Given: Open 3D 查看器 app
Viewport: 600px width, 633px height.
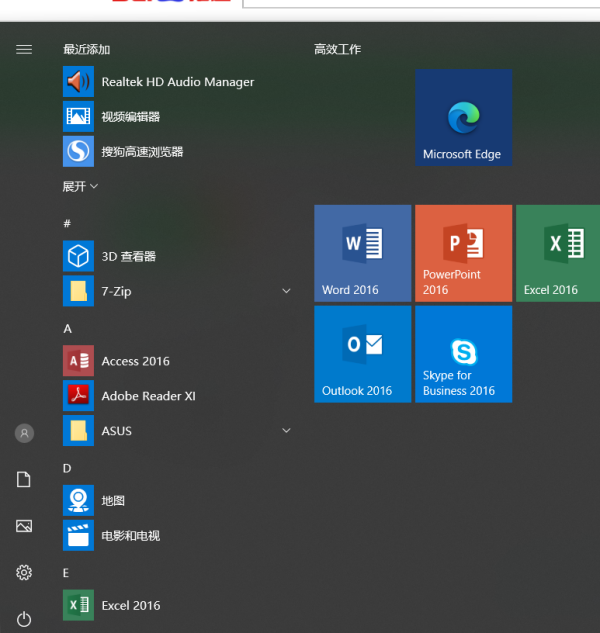Looking at the screenshot, I should (x=128, y=257).
